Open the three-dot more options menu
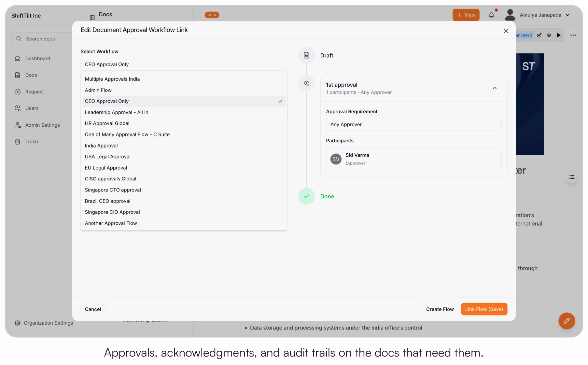 point(573,35)
